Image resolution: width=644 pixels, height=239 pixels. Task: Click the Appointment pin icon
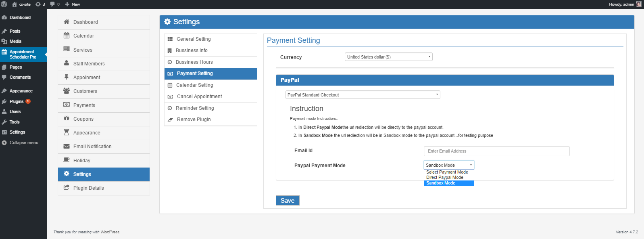click(x=67, y=77)
